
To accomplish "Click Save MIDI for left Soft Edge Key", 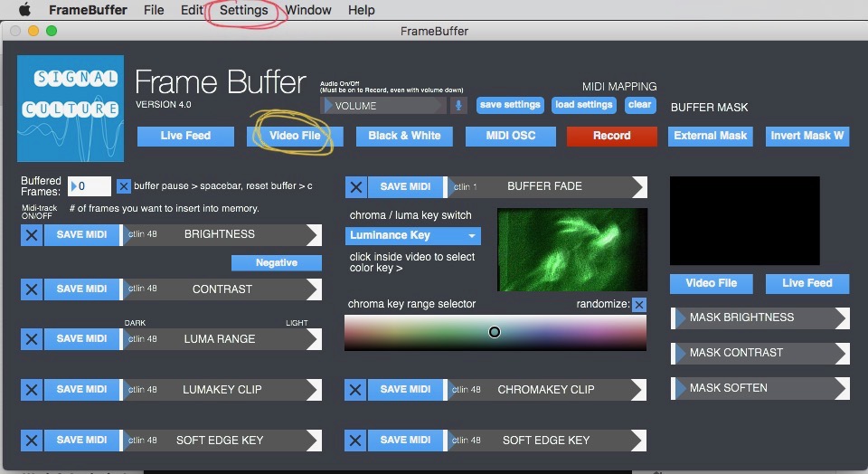I will point(82,441).
